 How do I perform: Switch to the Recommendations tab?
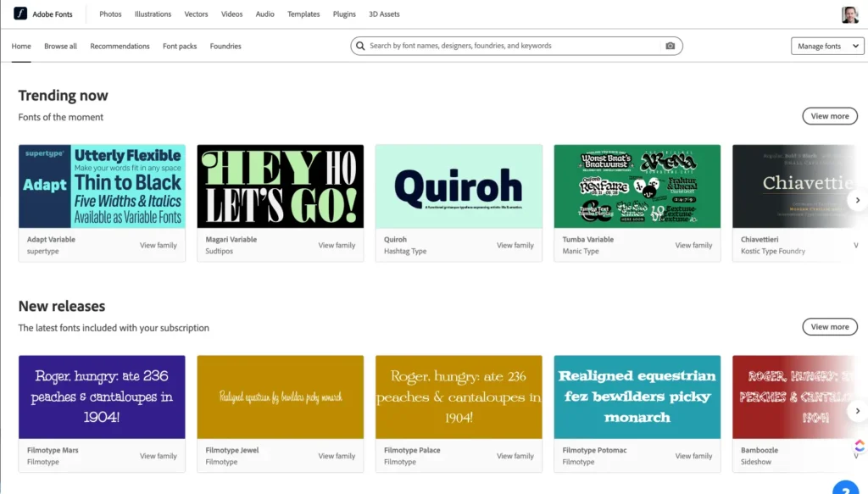pos(120,46)
